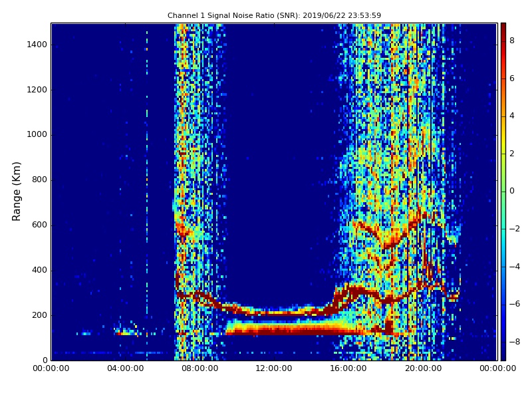Click the colorbar label 4

tap(512, 116)
